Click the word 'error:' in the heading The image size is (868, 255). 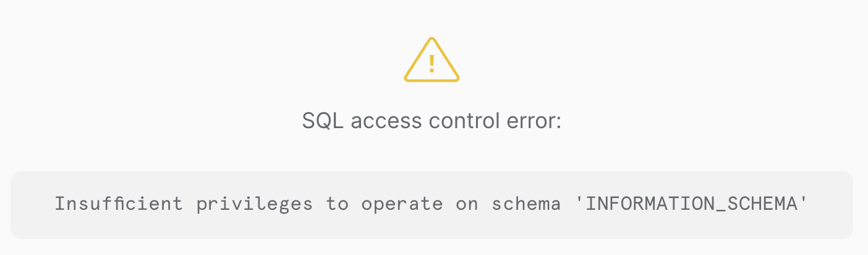click(533, 121)
